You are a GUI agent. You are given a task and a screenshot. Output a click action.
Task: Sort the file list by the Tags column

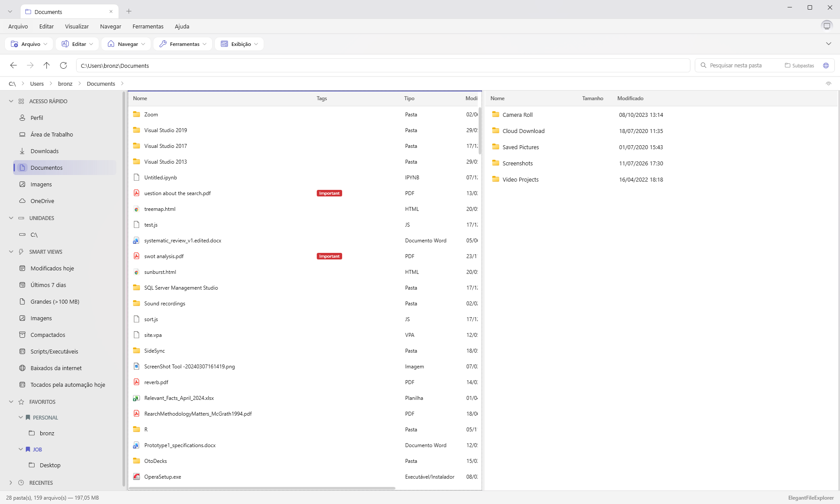click(322, 98)
